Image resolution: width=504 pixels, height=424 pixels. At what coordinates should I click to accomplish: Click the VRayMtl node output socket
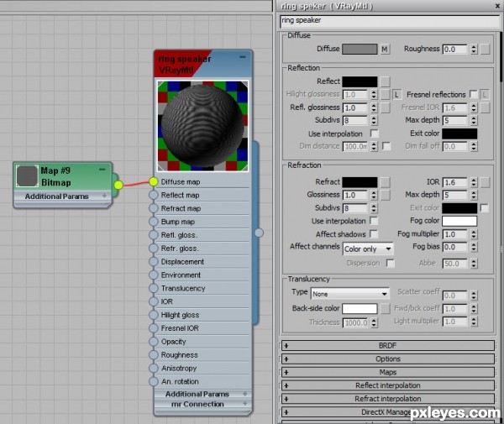click(259, 233)
